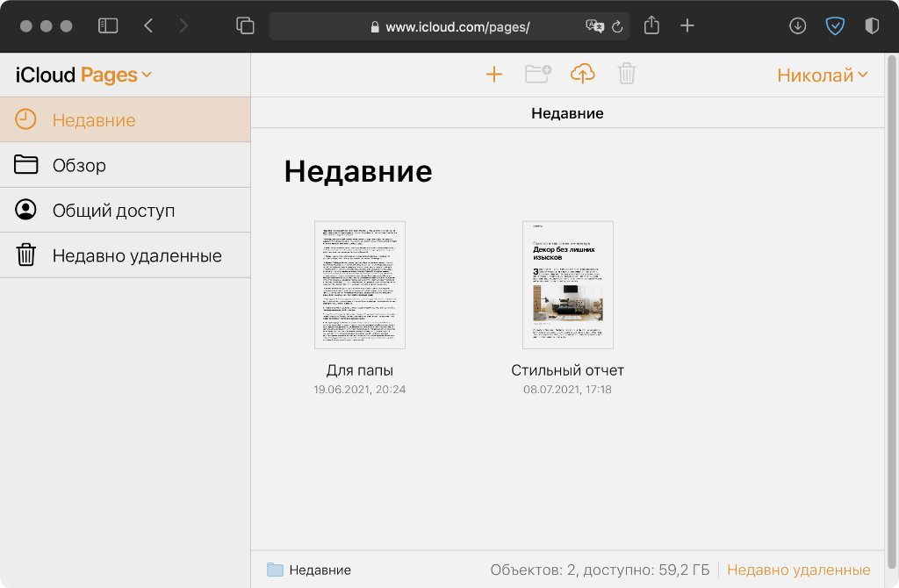Screen dimensions: 899x588
Task: Show Safari downloads icon
Action: [x=797, y=26]
